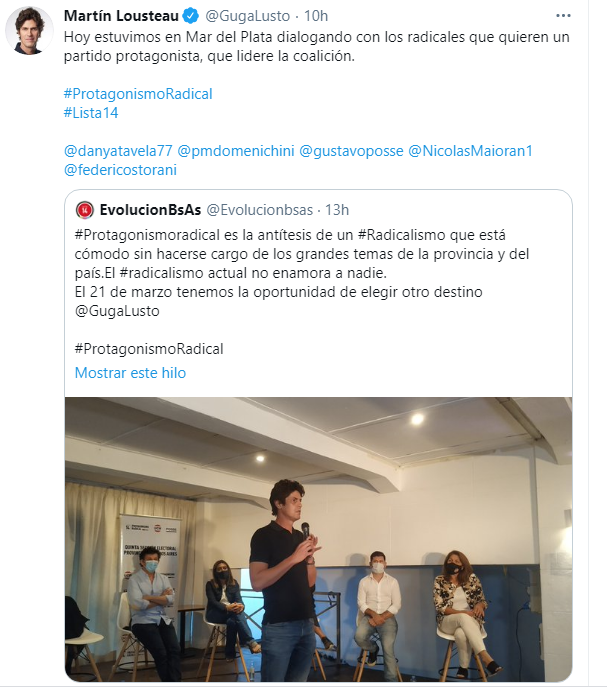Open the 13h quoted tweet timestamp
This screenshot has height=693, width=607.
click(x=337, y=210)
